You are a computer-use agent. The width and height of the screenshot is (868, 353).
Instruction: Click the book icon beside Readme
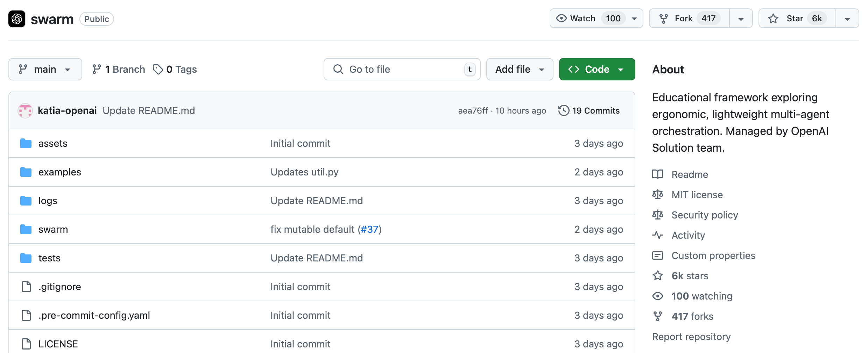(658, 174)
